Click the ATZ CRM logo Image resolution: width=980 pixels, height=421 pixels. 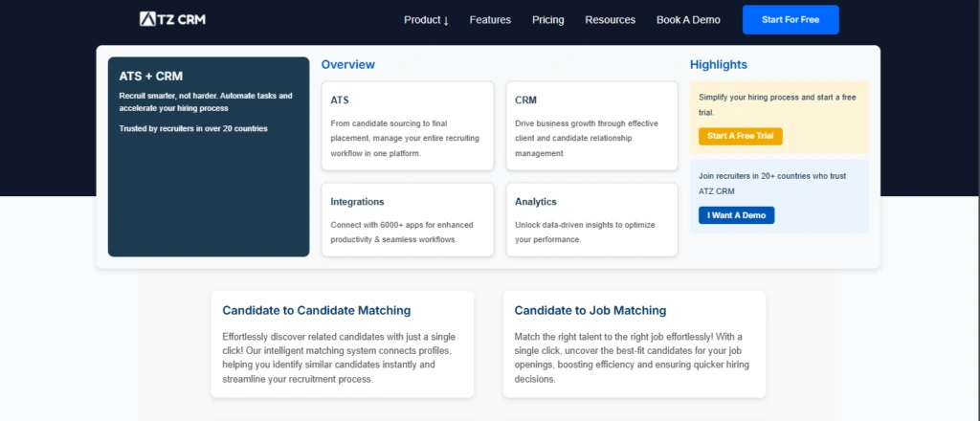172,19
